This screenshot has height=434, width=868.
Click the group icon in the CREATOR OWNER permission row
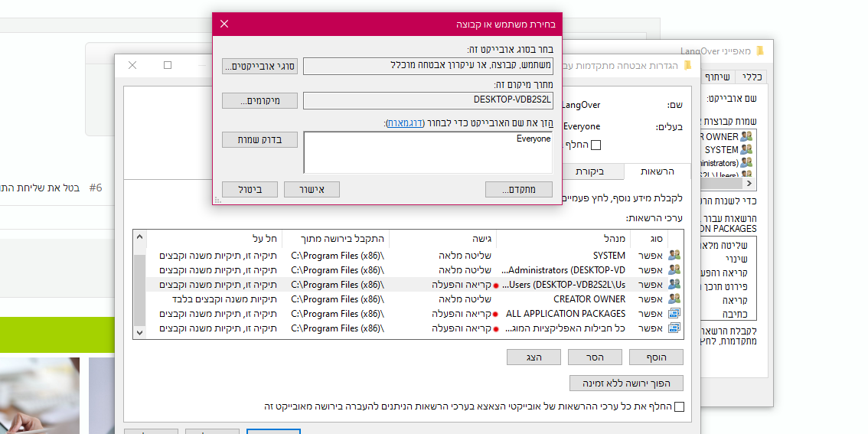tap(674, 299)
